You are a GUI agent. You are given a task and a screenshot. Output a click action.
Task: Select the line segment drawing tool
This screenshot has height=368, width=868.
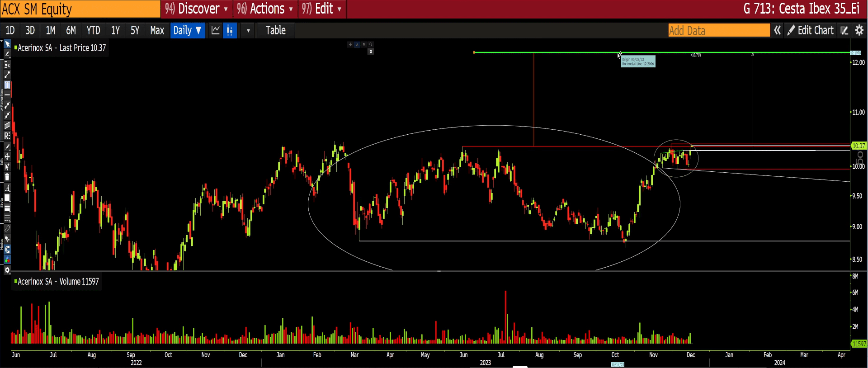(x=7, y=75)
